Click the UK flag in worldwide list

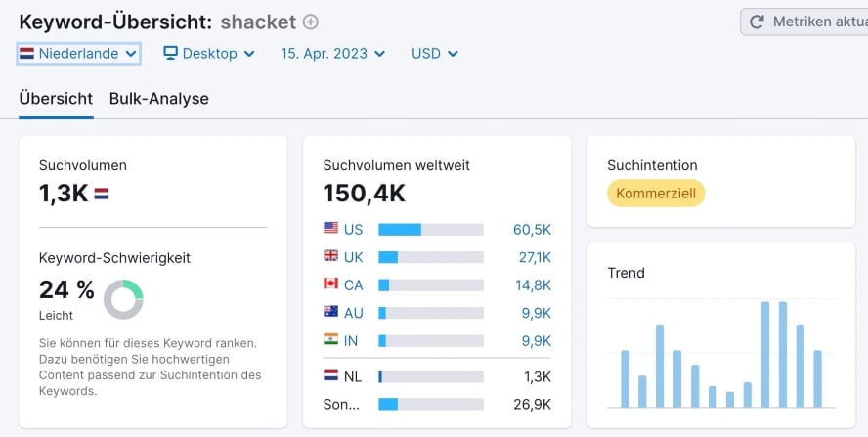[x=330, y=256]
